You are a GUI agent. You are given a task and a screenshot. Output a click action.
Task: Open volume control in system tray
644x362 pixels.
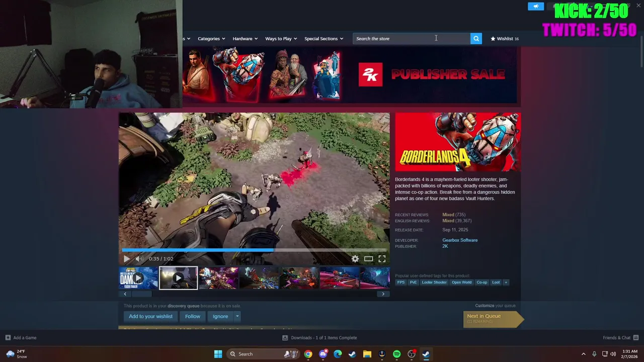point(613,354)
